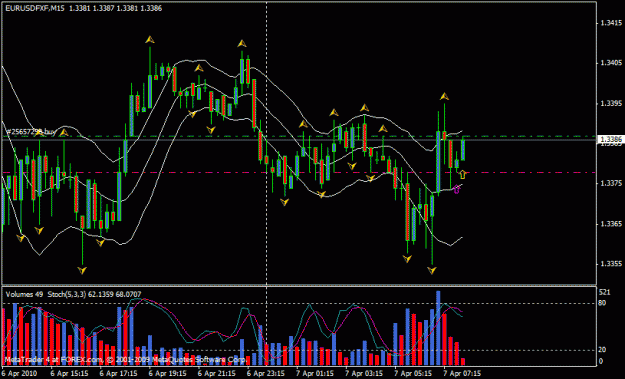The width and height of the screenshot is (625, 379).
Task: Click the 1.3365 price scale label
Action: [x=611, y=224]
